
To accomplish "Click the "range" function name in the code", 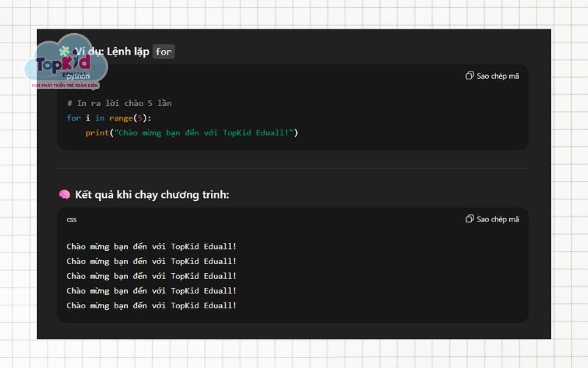I will click(x=121, y=118).
